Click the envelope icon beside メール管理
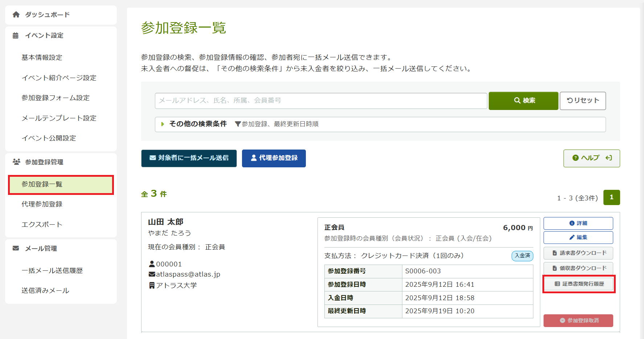This screenshot has width=644, height=339. (x=16, y=248)
